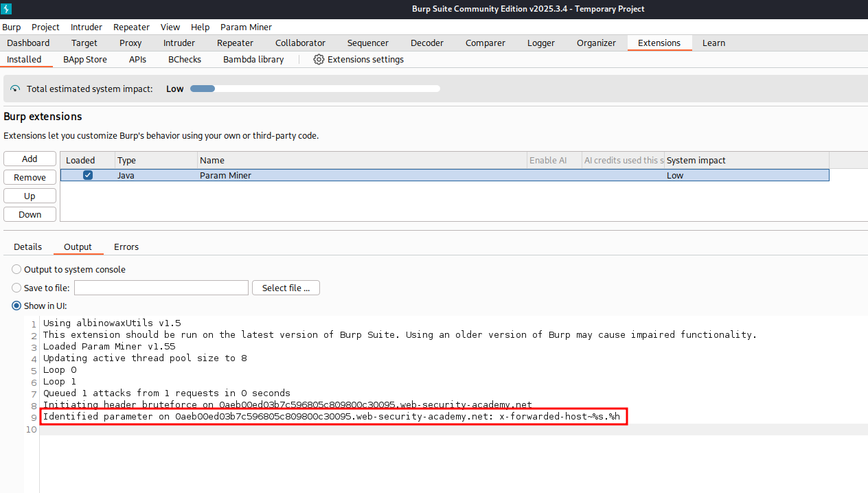
Task: Click the System impact column header
Action: point(746,161)
